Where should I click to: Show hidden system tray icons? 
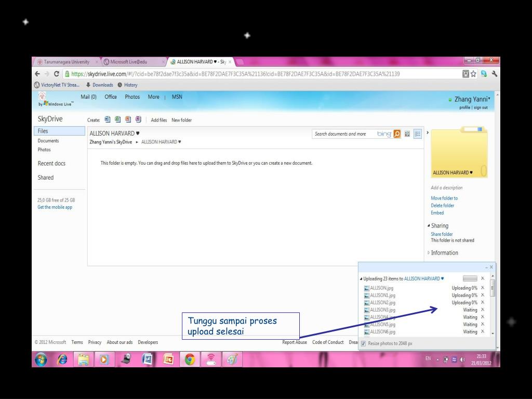(437, 360)
